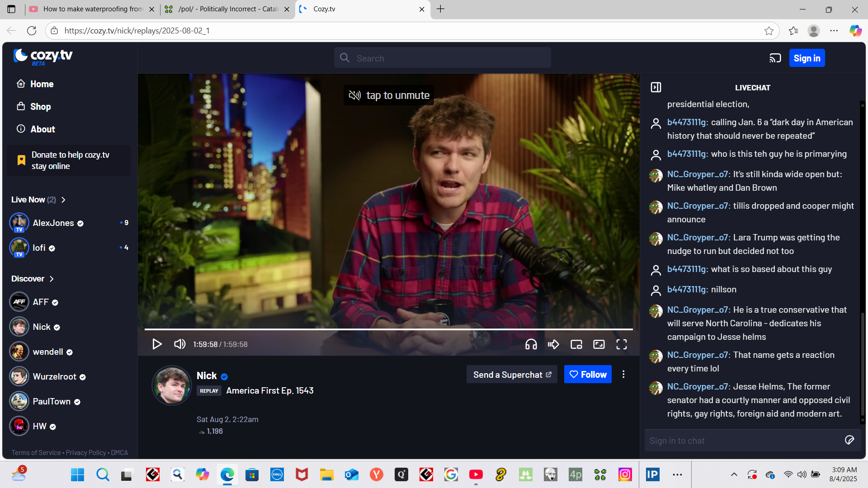
Task: Click the cozy.tv logo
Action: [43, 56]
